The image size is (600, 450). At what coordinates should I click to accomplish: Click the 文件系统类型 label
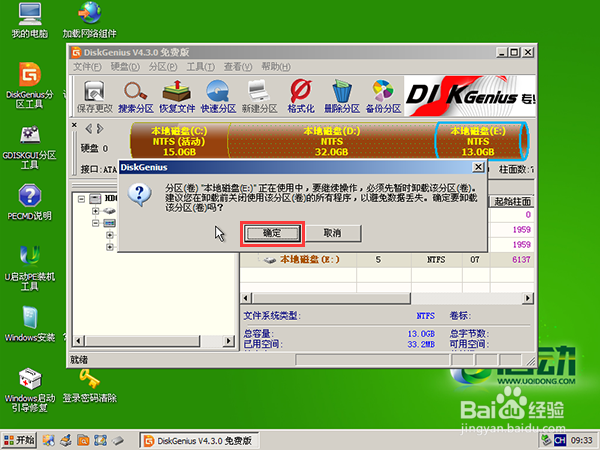pos(272,316)
